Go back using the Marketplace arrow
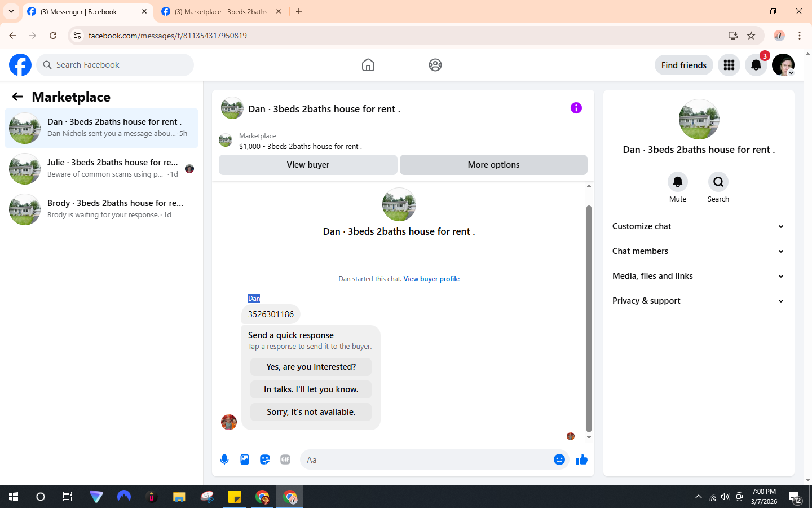 point(17,97)
